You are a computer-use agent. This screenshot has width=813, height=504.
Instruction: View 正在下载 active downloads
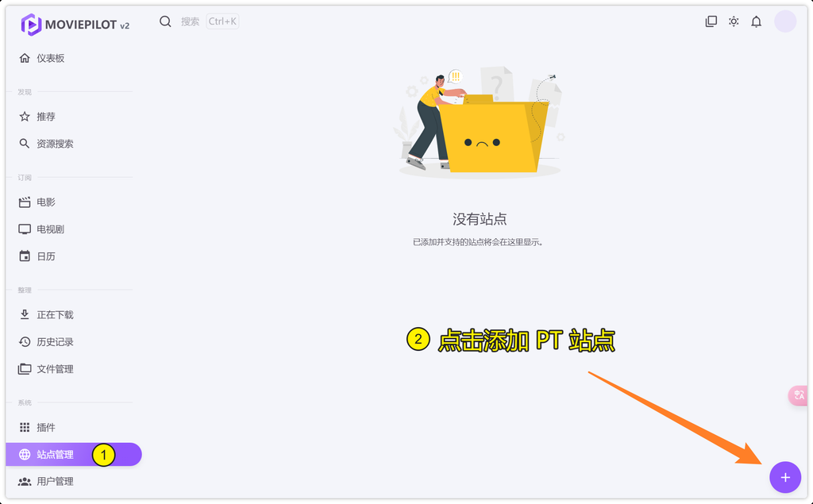[x=54, y=315]
